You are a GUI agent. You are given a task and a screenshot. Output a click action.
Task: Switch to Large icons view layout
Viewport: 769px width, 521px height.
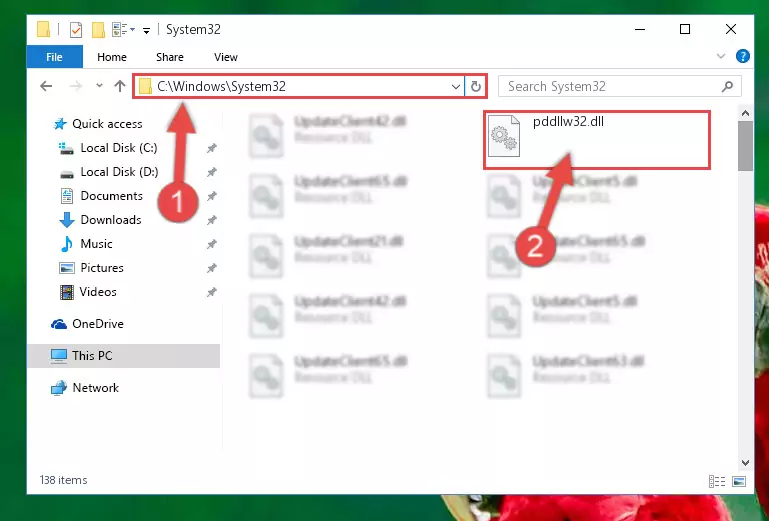tap(739, 481)
